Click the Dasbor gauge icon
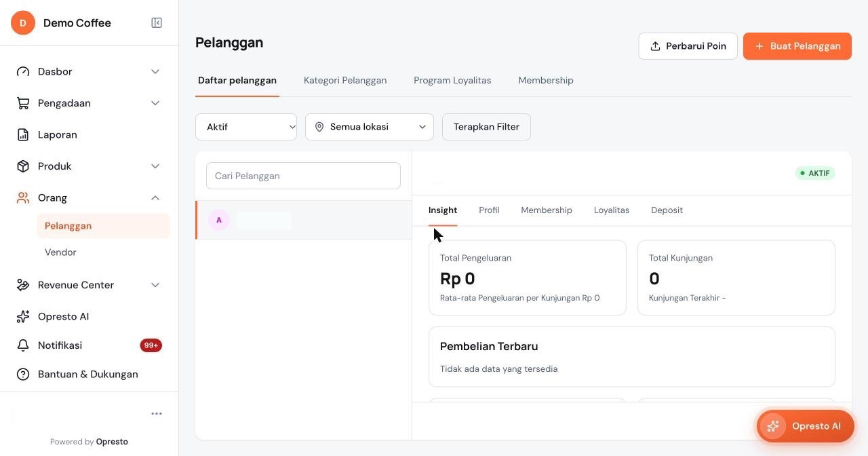The height and width of the screenshot is (456, 868). [x=23, y=72]
